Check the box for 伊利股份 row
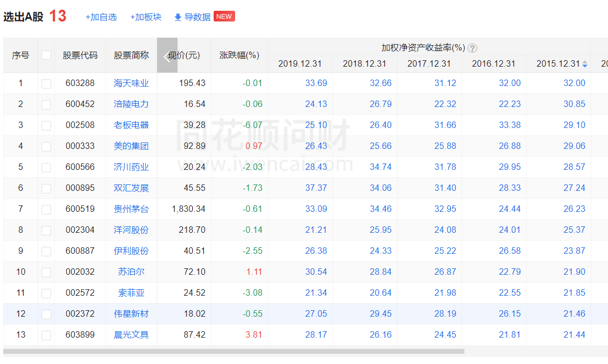Viewport: 608px width, 364px height. (x=46, y=251)
